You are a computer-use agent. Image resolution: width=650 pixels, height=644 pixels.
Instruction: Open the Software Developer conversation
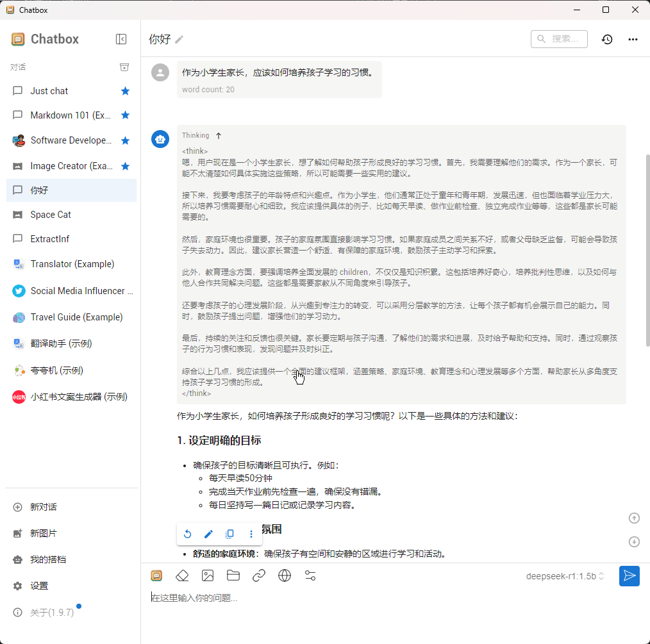pyautogui.click(x=71, y=140)
